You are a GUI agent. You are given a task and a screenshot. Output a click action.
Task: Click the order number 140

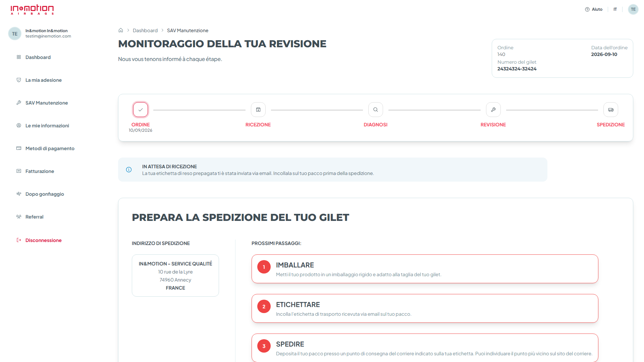pos(501,54)
